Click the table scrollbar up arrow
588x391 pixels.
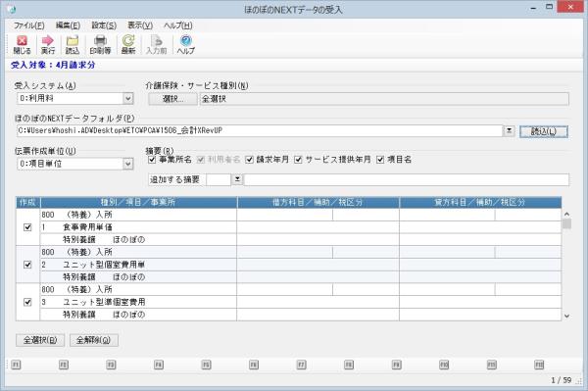pos(566,214)
